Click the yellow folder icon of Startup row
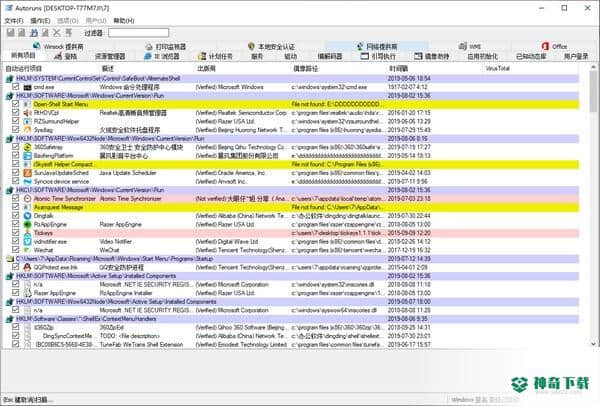The width and height of the screenshot is (600, 406). (10, 259)
